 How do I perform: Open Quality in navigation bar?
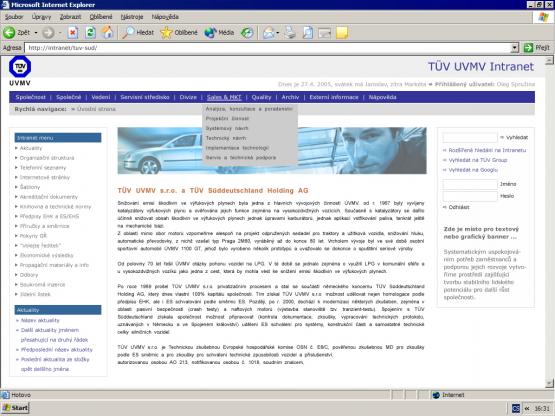(x=261, y=97)
